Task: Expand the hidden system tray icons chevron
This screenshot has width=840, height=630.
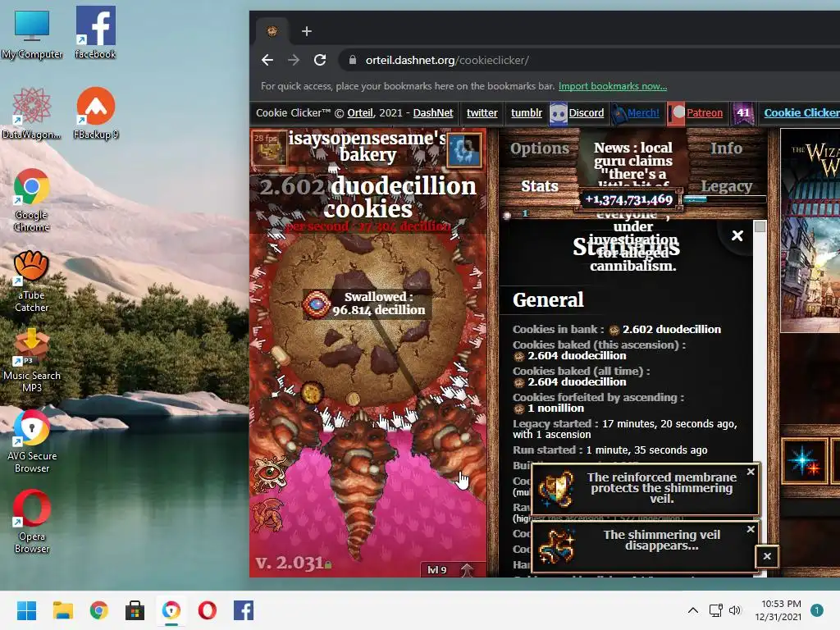Action: [x=692, y=610]
